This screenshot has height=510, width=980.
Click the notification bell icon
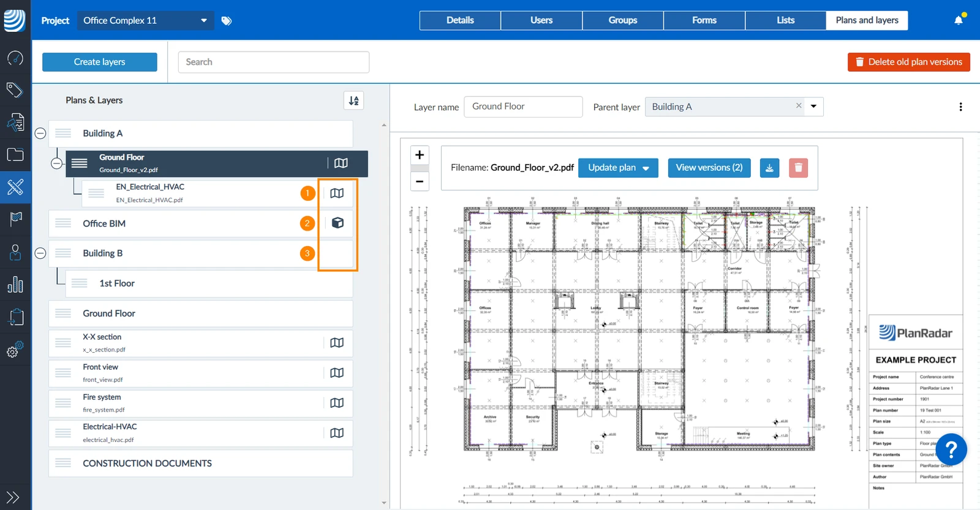[x=959, y=20]
